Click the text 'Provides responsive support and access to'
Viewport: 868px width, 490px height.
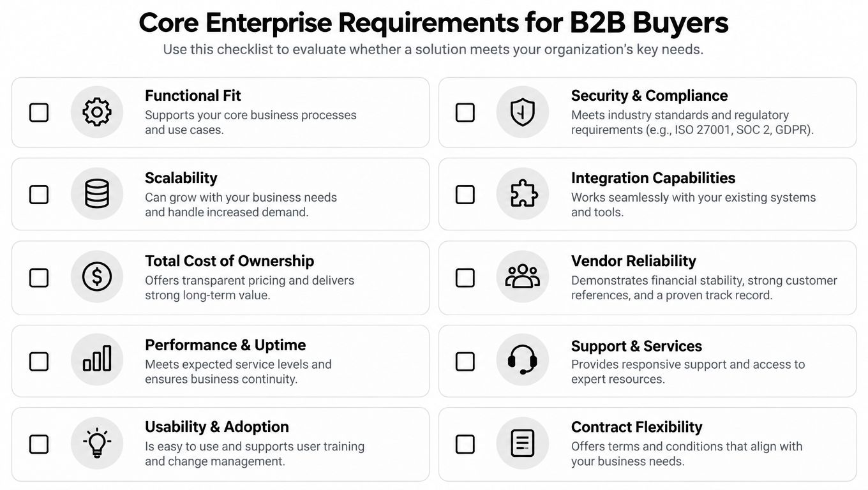(x=688, y=364)
